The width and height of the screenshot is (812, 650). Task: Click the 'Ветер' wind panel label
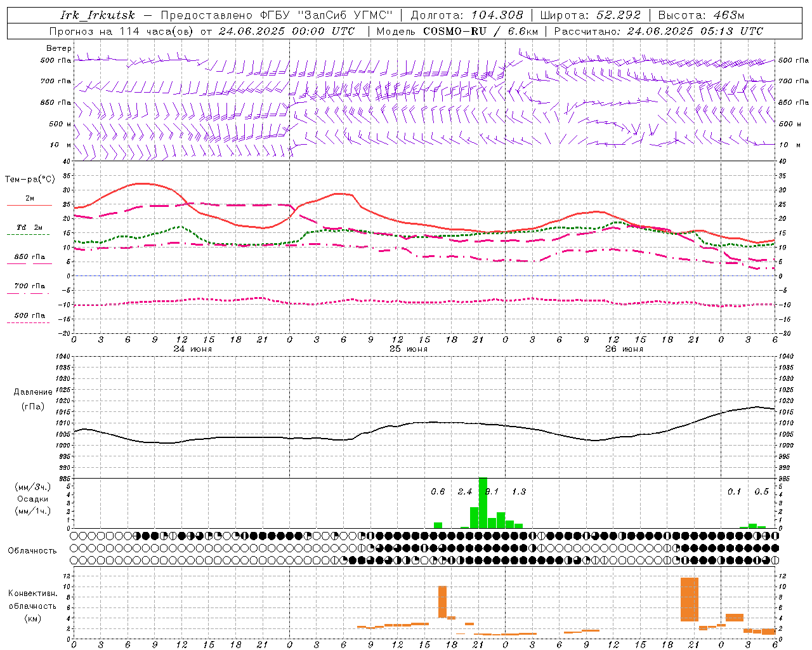(59, 48)
